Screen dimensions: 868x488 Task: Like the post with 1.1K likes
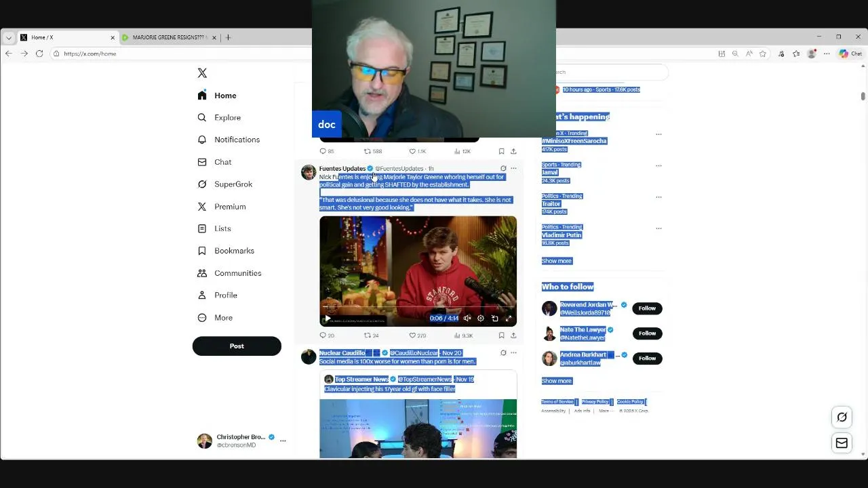tap(417, 151)
